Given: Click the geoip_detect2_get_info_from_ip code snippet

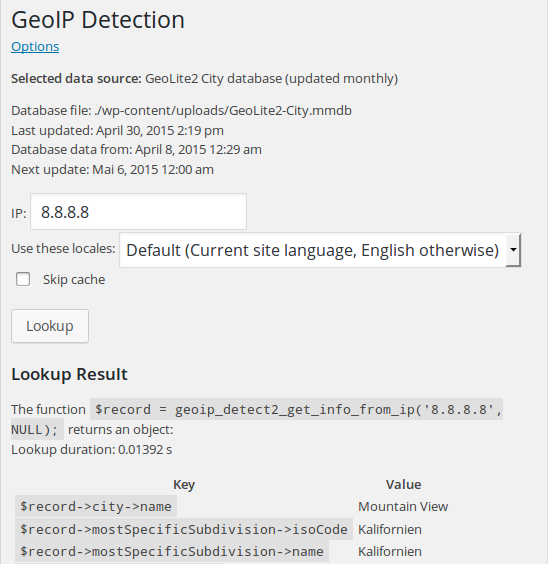Looking at the screenshot, I should pos(296,409).
